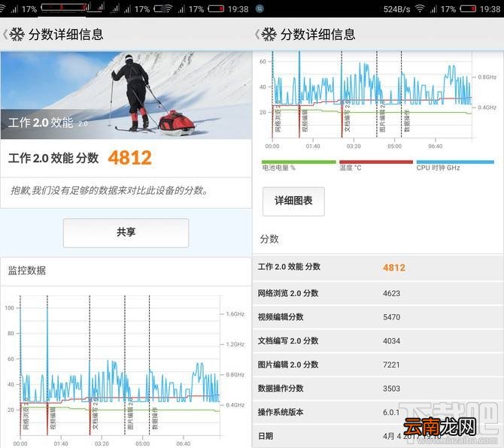Tap the not-enough-data comparison message
The width and height of the screenshot is (504, 448).
[x=110, y=191]
